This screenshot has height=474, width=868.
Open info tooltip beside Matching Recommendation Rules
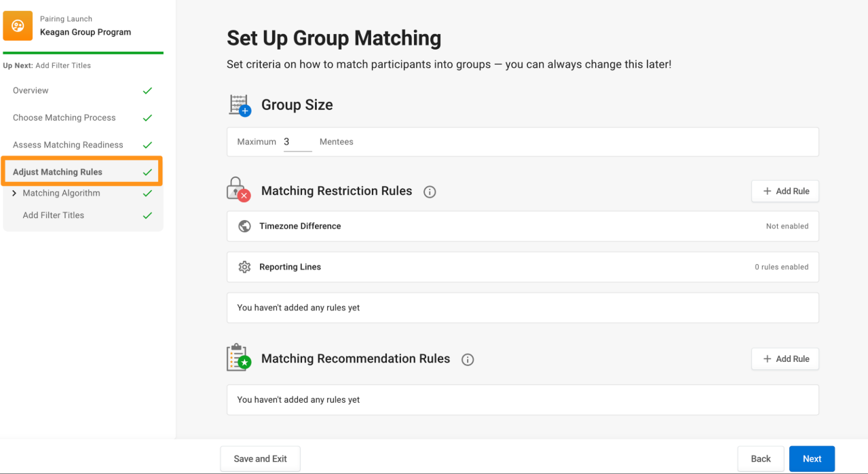click(x=468, y=360)
